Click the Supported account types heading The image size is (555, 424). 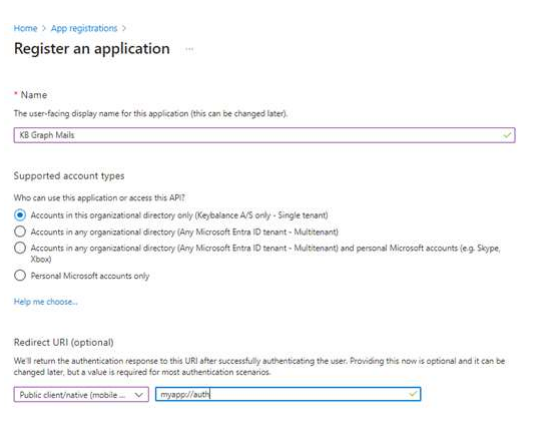pyautogui.click(x=69, y=176)
